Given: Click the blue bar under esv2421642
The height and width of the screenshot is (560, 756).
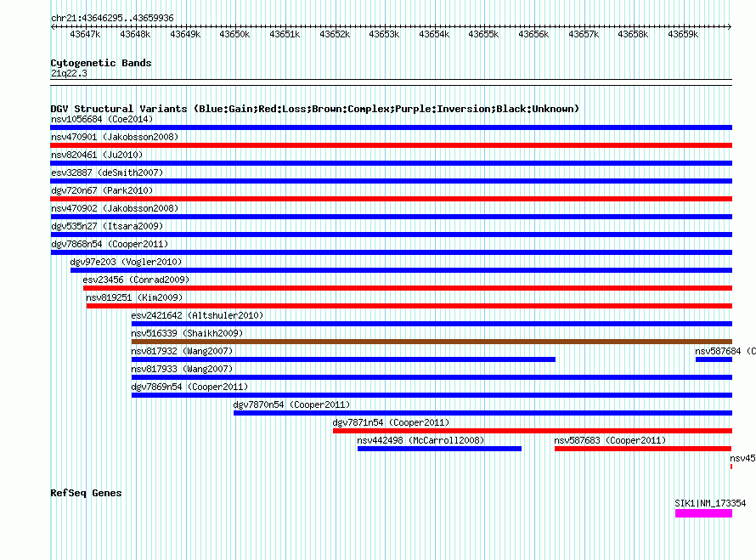Looking at the screenshot, I should (x=432, y=324).
